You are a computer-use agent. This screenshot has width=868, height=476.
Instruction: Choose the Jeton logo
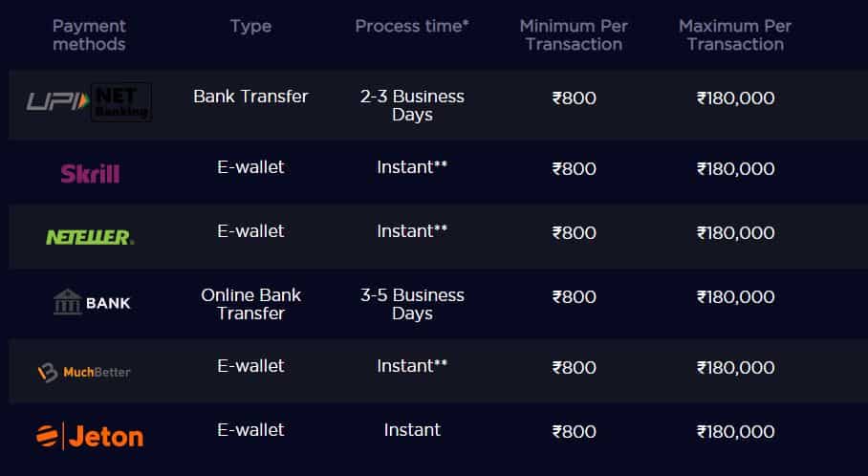tap(90, 436)
